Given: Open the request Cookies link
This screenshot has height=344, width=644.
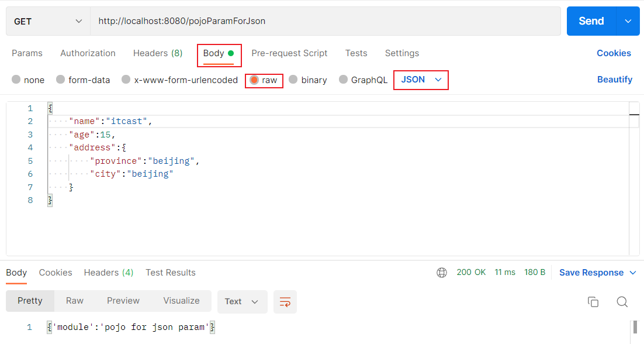Looking at the screenshot, I should [x=614, y=53].
